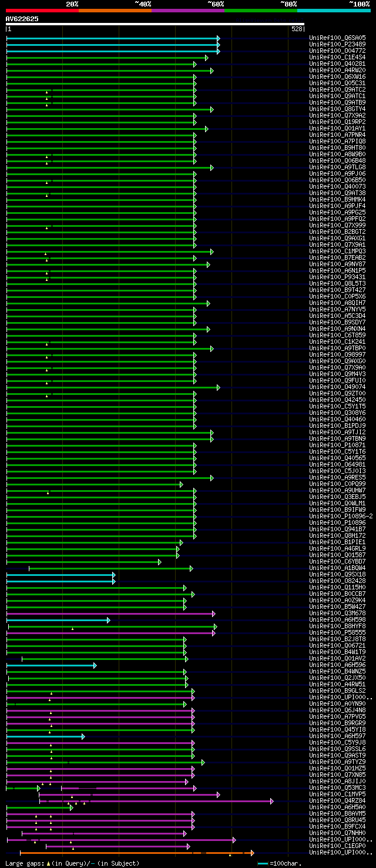Select the UniRef100_Q9ATC2 label
Screen dimensions: 376x868
point(337,90)
